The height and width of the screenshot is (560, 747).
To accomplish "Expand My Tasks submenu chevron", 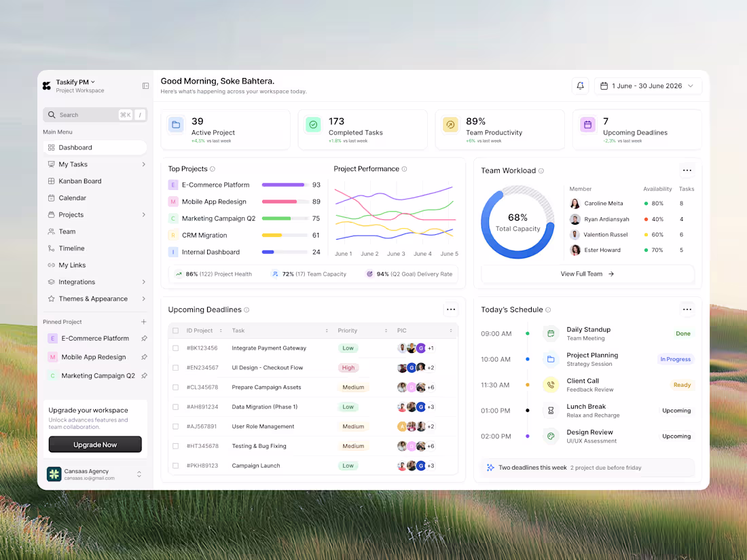I will click(143, 164).
